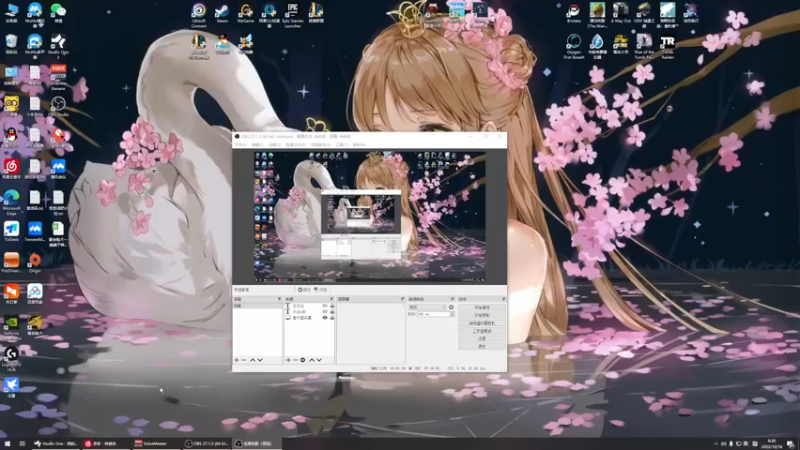The width and height of the screenshot is (800, 450).
Task: Move source up in OBS Sources dock
Action: 312,360
